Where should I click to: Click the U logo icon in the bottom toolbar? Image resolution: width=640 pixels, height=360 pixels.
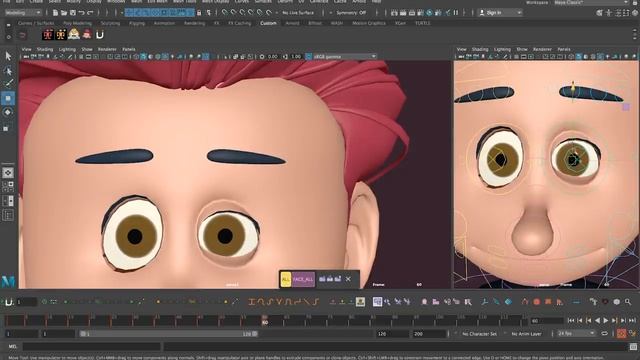tap(8, 302)
